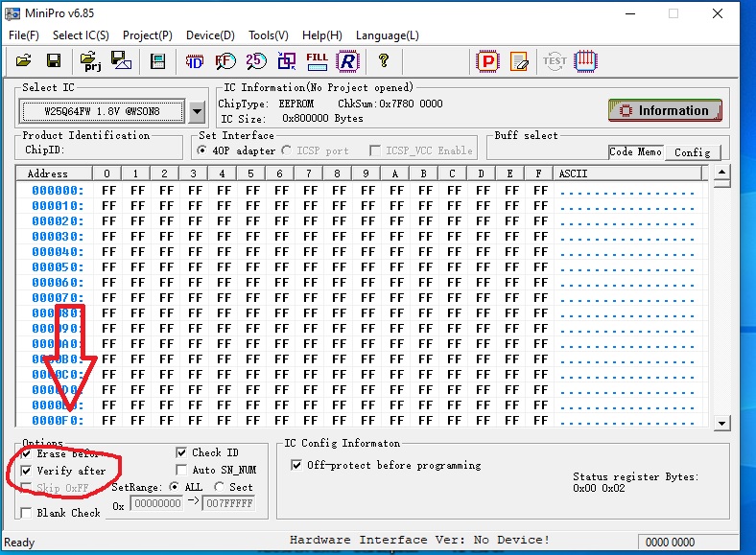Image resolution: width=756 pixels, height=555 pixels.
Task: Toggle Erase before checkbox
Action: (26, 453)
